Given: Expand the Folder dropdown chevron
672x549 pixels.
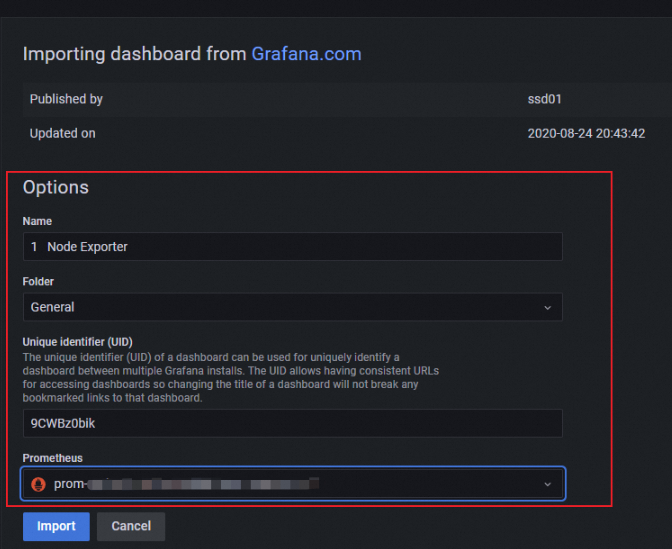Looking at the screenshot, I should coord(547,307).
